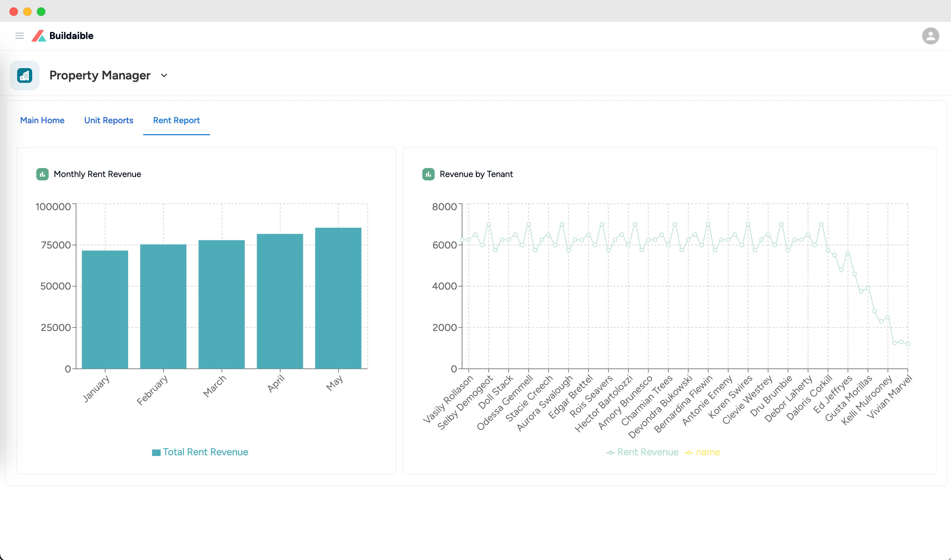Click the Hector Bartolozzi axis label

click(604, 404)
